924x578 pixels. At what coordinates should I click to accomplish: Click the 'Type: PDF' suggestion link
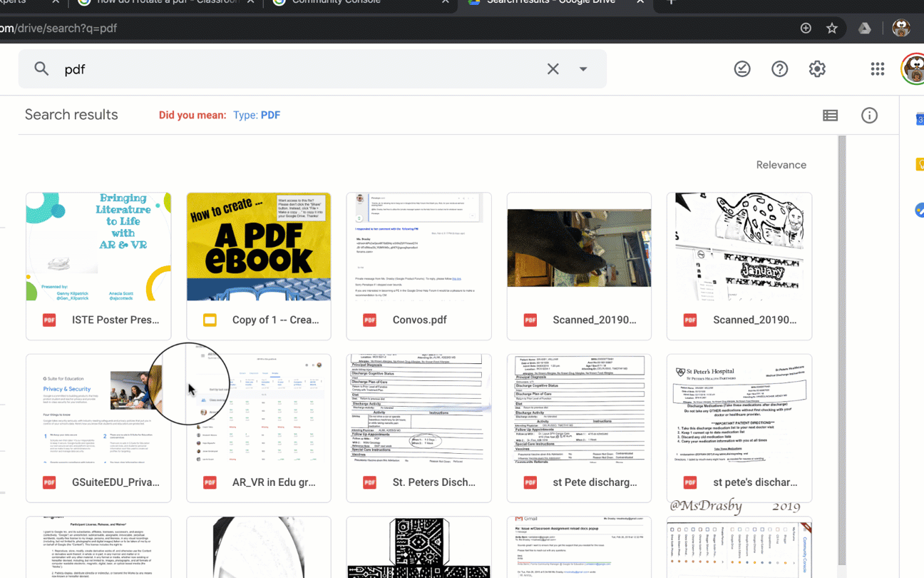point(257,115)
